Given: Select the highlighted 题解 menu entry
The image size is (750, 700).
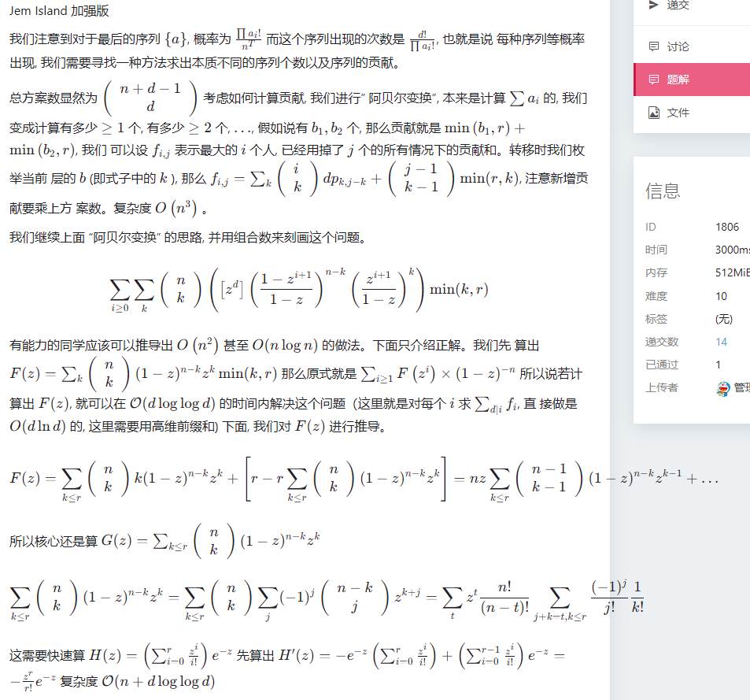Looking at the screenshot, I should pyautogui.click(x=692, y=80).
